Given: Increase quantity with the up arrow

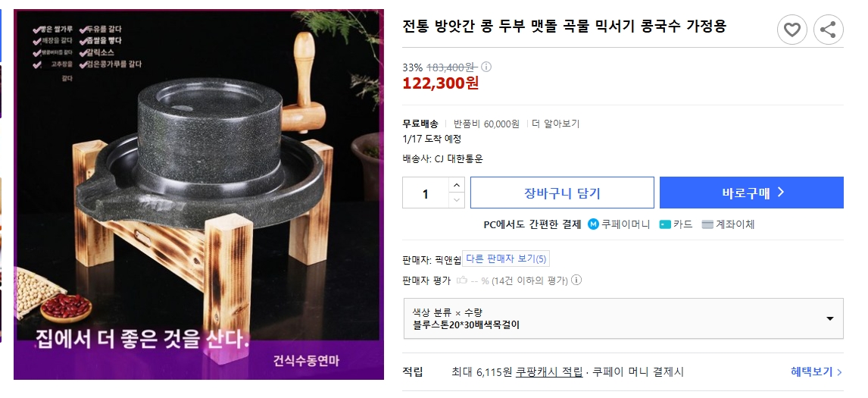Looking at the screenshot, I should [456, 185].
